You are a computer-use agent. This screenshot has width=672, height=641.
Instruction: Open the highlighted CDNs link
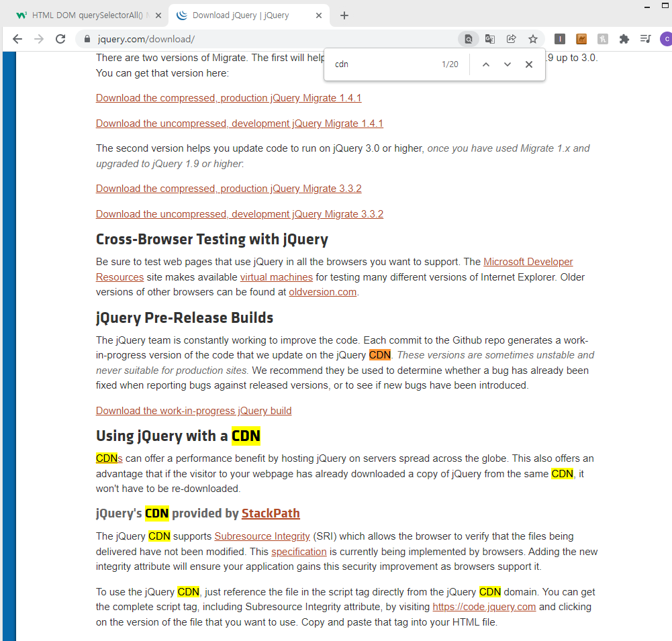(x=109, y=458)
